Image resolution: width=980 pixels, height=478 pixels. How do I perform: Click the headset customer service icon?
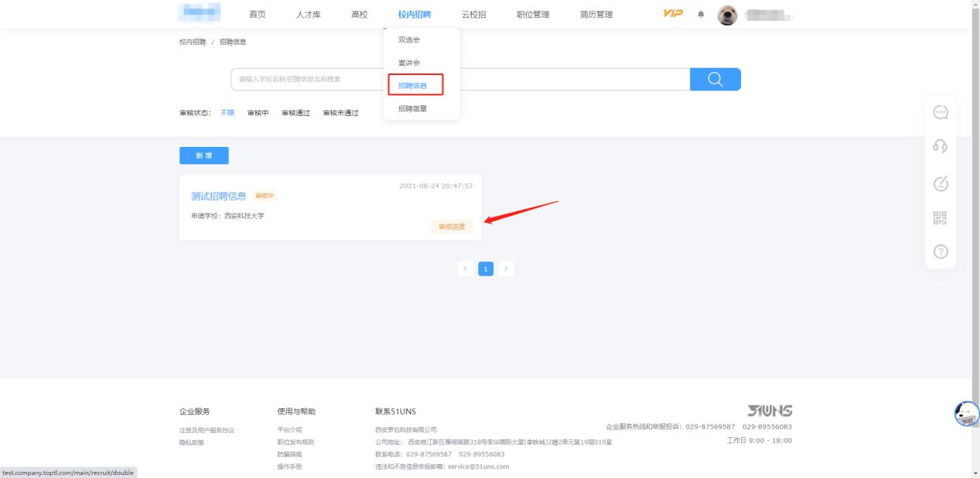940,146
